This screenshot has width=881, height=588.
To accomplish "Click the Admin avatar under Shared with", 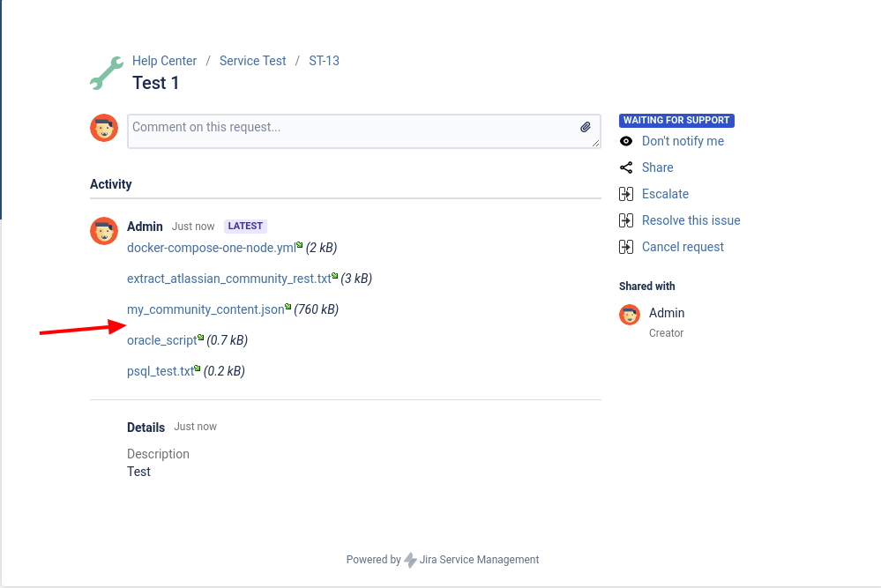I will coord(630,315).
